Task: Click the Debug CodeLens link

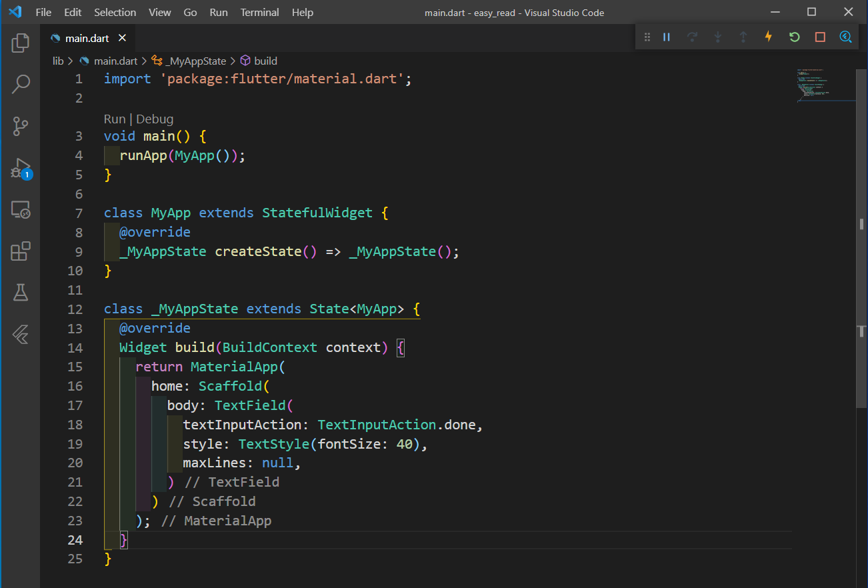Action: (155, 119)
